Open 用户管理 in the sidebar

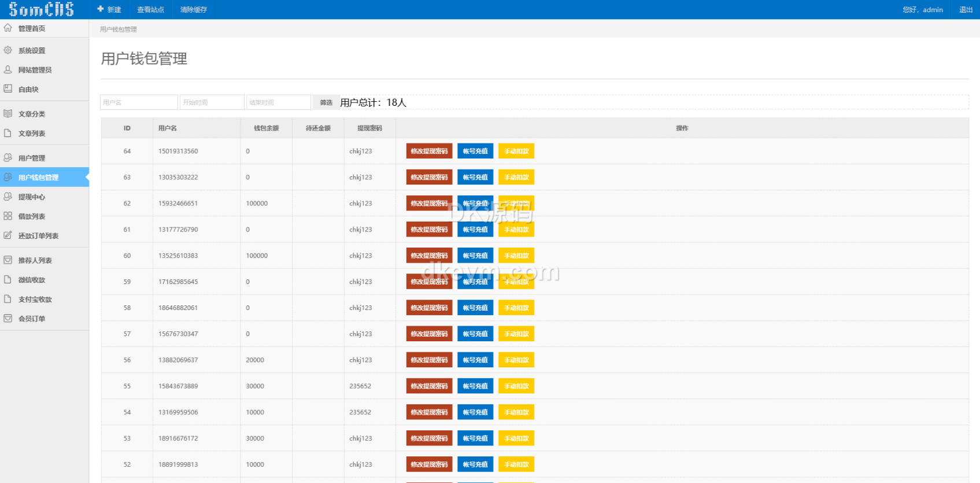32,158
